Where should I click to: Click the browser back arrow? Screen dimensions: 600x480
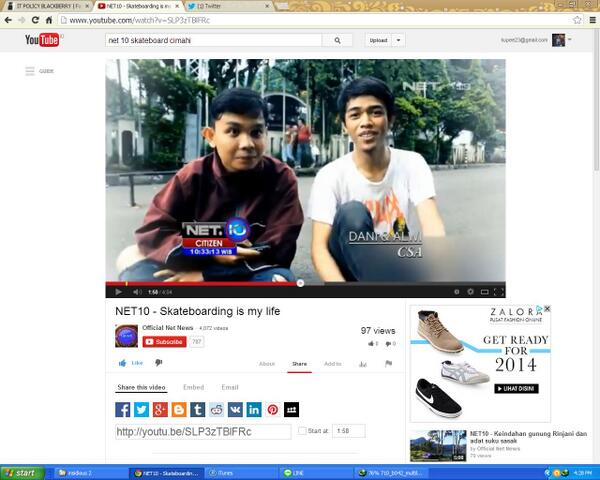click(8, 20)
